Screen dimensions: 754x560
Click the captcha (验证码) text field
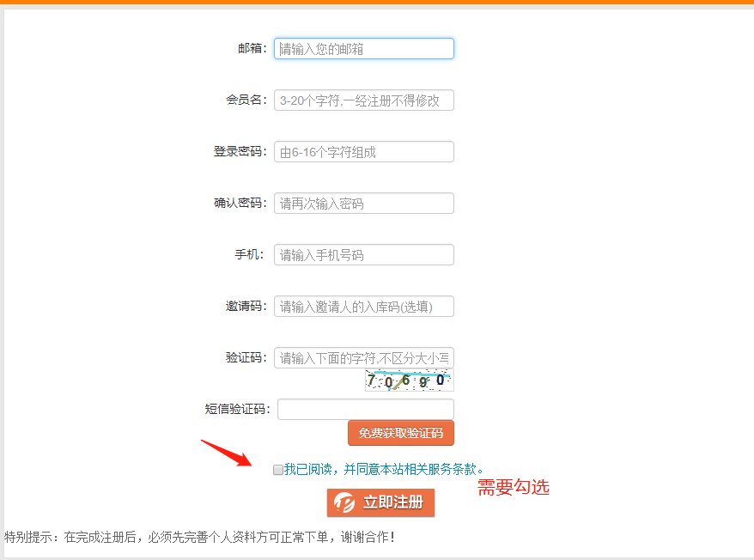[364, 357]
